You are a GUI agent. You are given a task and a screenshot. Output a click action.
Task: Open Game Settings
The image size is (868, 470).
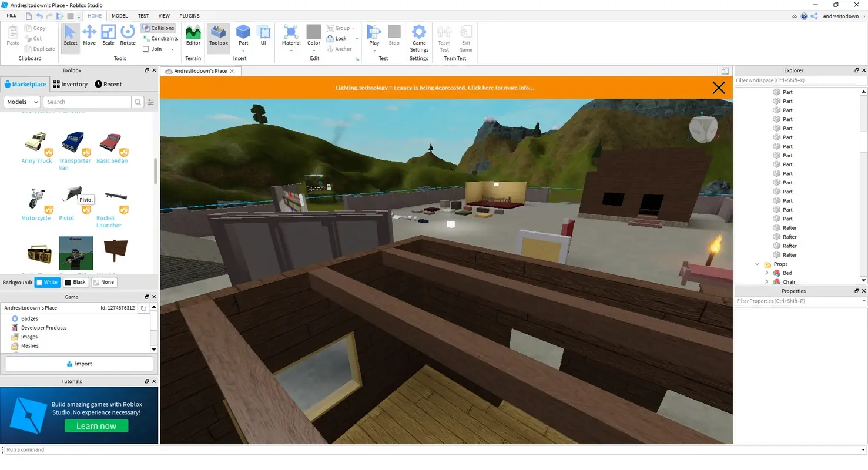419,36
